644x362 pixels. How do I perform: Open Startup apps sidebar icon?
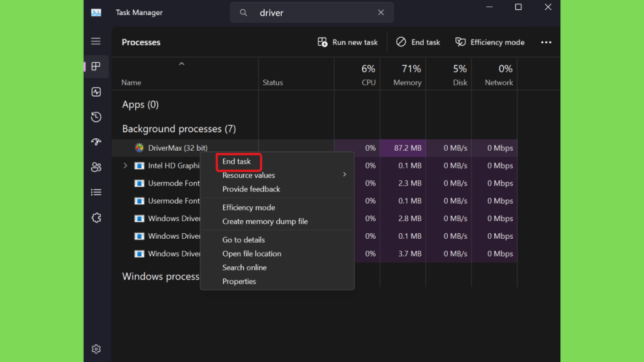click(x=96, y=142)
